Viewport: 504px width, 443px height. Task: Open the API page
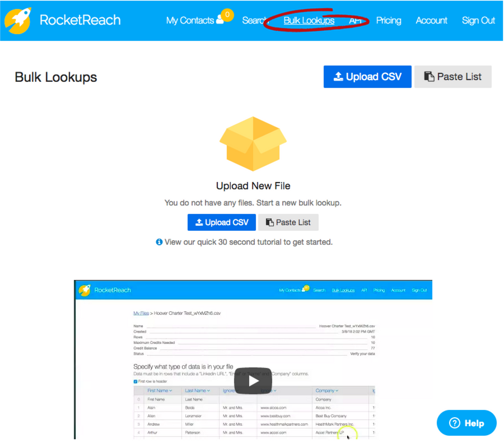[x=355, y=21]
